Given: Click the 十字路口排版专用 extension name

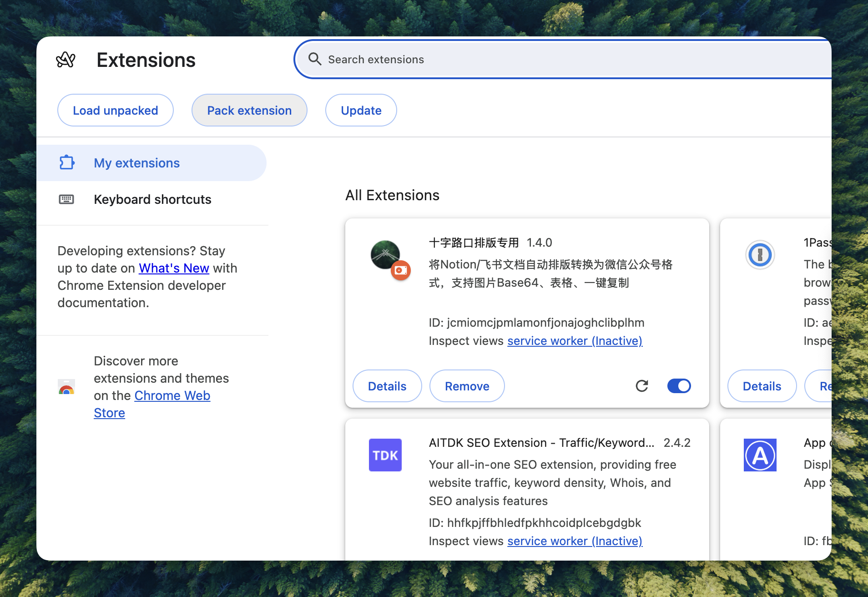Looking at the screenshot, I should [474, 243].
